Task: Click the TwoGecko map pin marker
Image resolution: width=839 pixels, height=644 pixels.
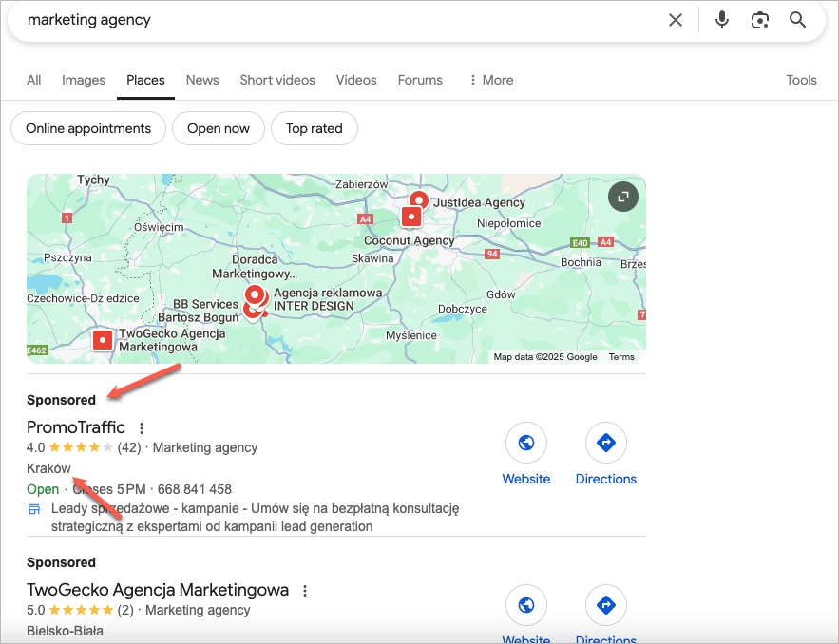Action: click(x=104, y=340)
